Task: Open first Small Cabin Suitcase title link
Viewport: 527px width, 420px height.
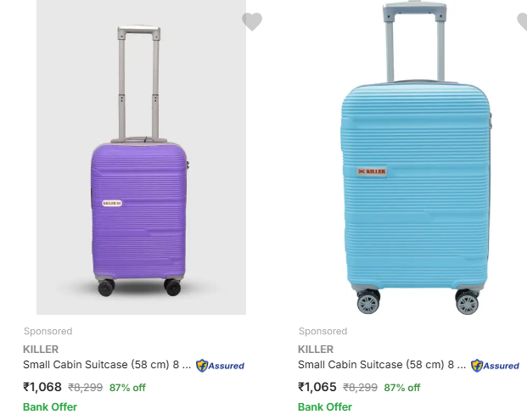Action: pyautogui.click(x=107, y=365)
